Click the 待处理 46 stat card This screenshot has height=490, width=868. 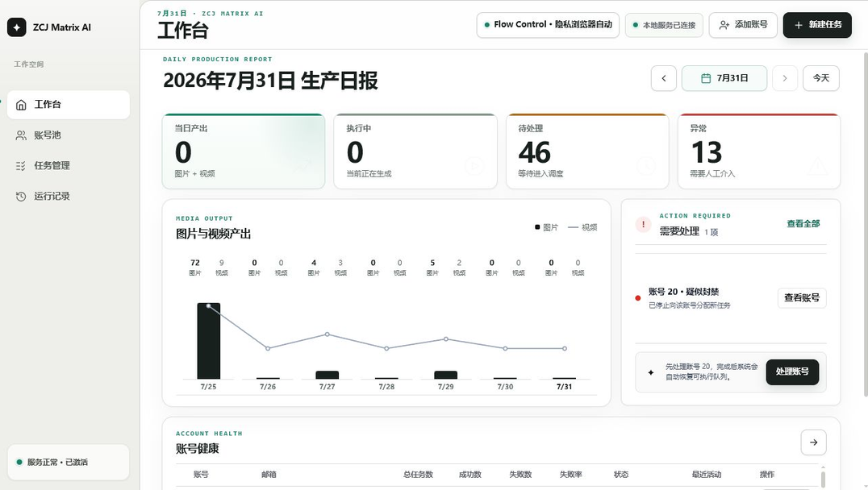[x=587, y=152]
